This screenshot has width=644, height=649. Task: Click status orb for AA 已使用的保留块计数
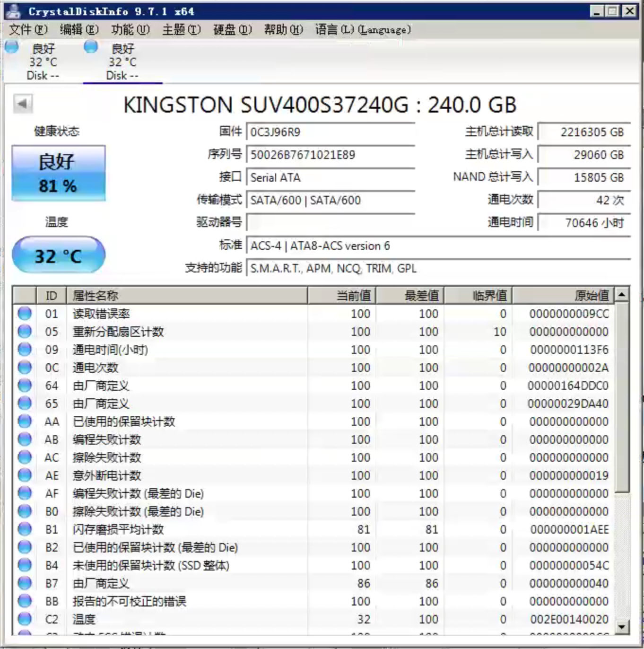[x=25, y=421]
